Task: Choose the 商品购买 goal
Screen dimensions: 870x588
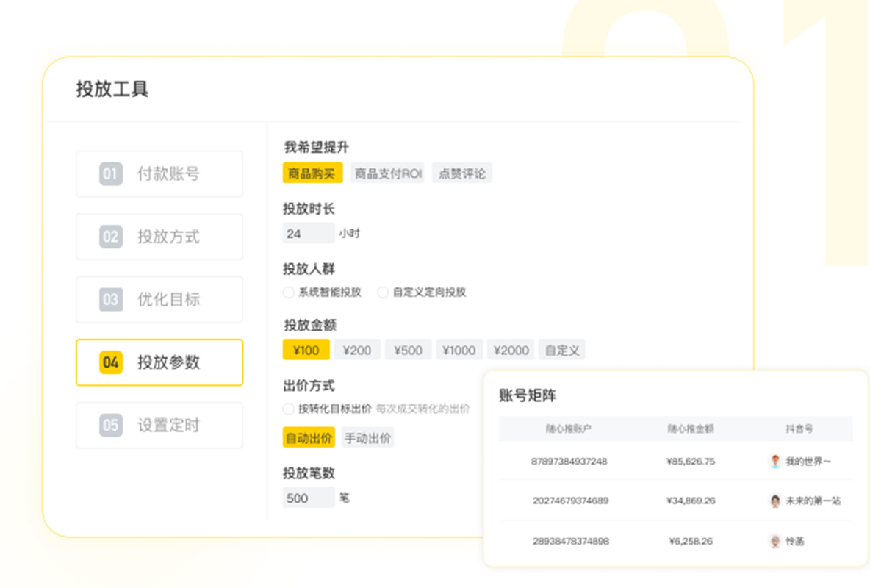Action: [312, 173]
